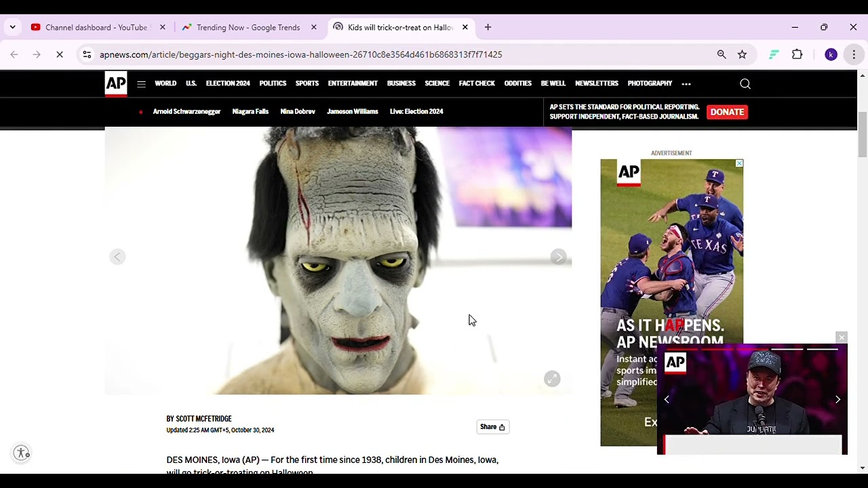Click the page vertical scrollbar thumb
The image size is (868, 488).
coord(863,135)
